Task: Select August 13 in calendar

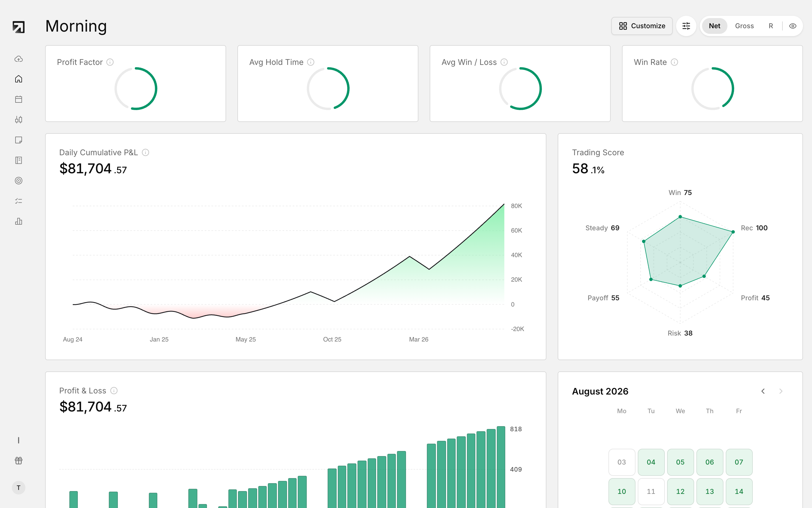Action: 710,491
